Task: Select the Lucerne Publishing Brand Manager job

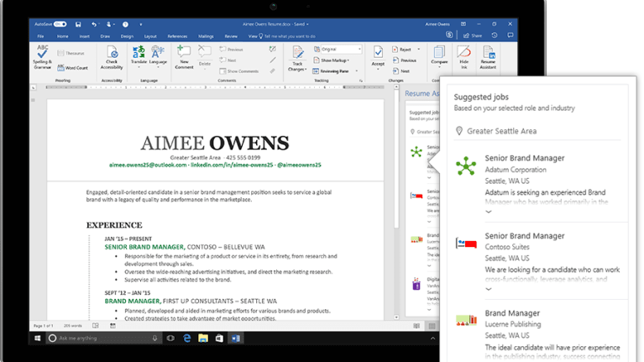Action: 512,313
